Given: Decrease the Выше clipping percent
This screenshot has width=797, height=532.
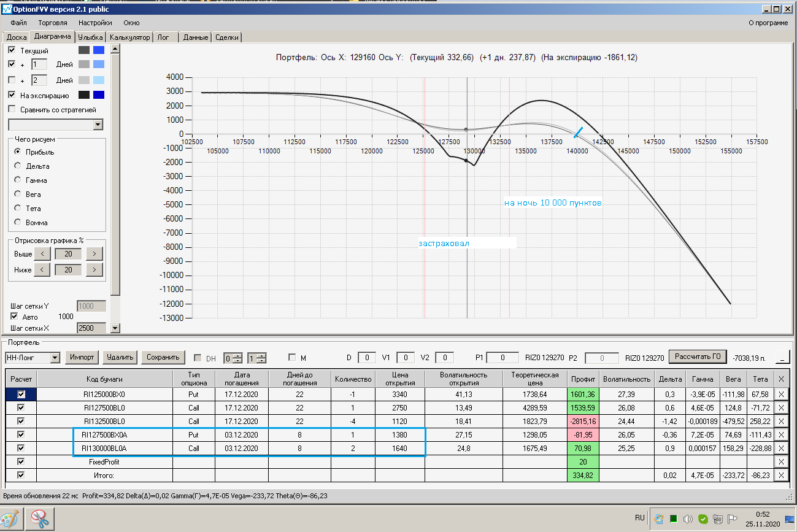Looking at the screenshot, I should coord(42,254).
